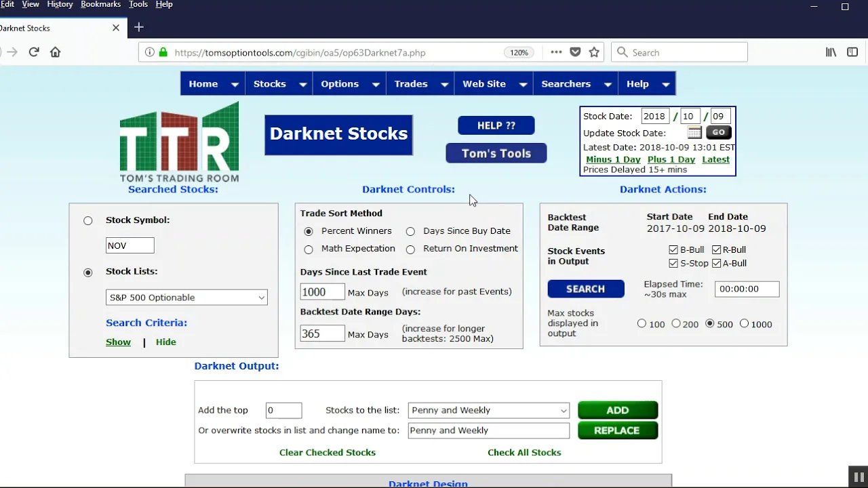The height and width of the screenshot is (488, 868).
Task: Open the S&P 500 Optionable dropdown
Action: point(186,298)
